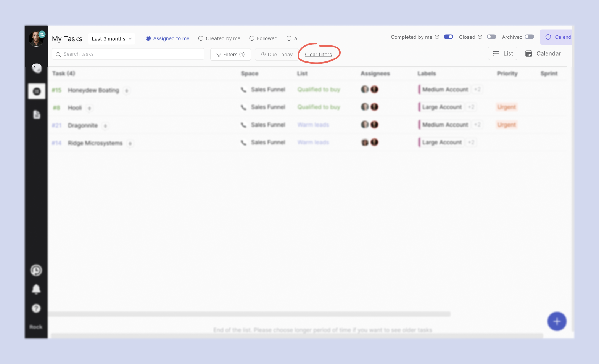Open the help question mark icon

tap(36, 308)
